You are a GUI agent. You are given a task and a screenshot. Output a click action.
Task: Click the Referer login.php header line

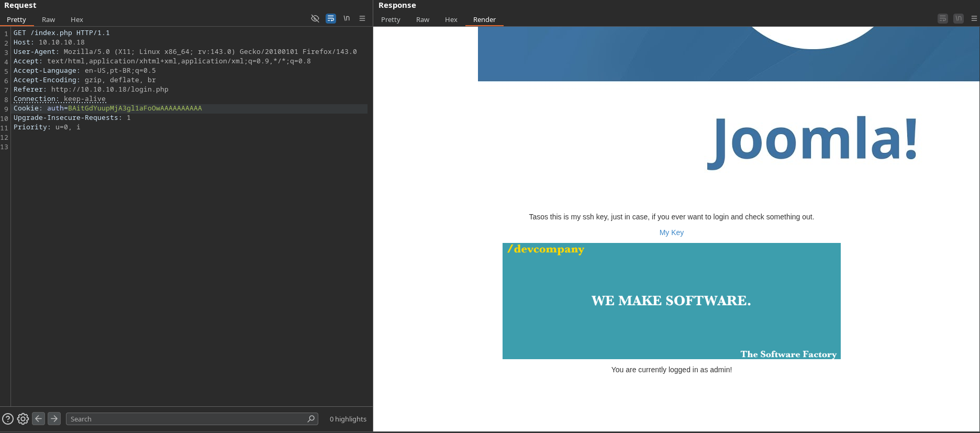point(91,90)
